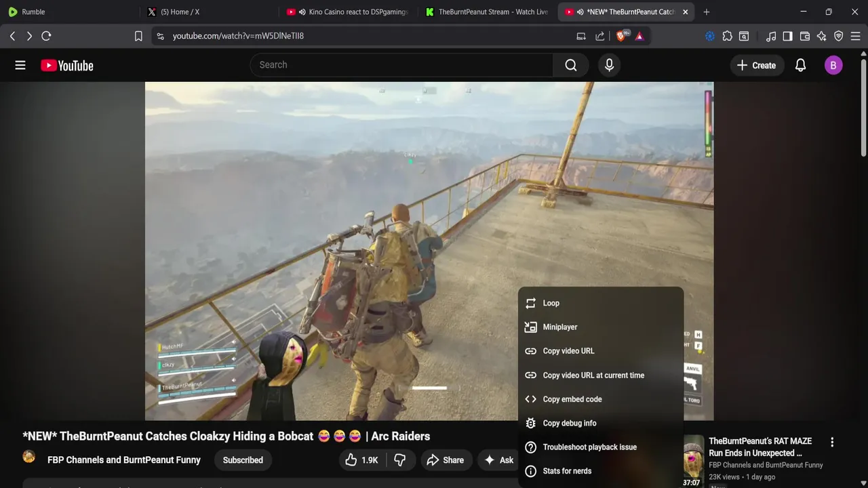
Task: Choose Miniplayer from the context menu
Action: coord(601,327)
